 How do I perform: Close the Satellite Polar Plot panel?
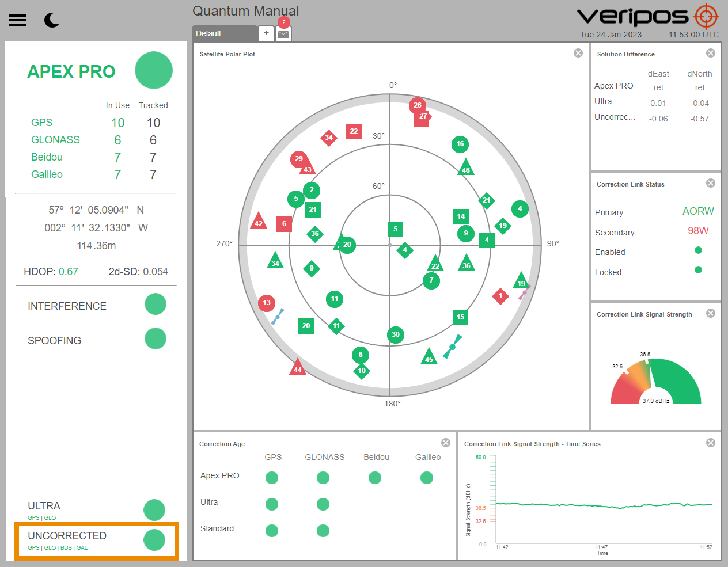(578, 53)
